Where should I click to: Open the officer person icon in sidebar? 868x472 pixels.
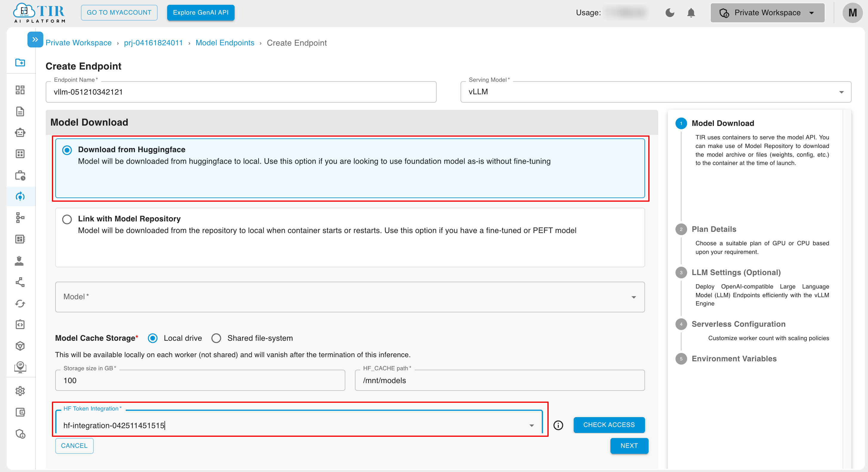pos(19,261)
